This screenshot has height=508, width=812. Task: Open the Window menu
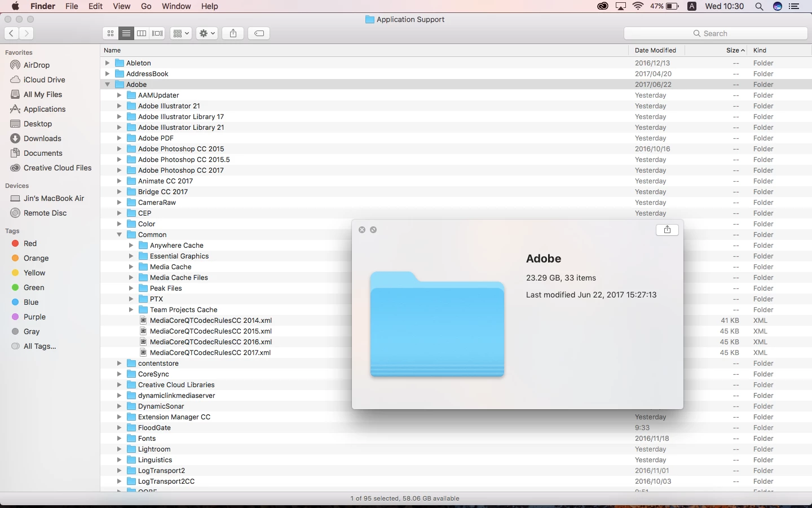tap(176, 6)
